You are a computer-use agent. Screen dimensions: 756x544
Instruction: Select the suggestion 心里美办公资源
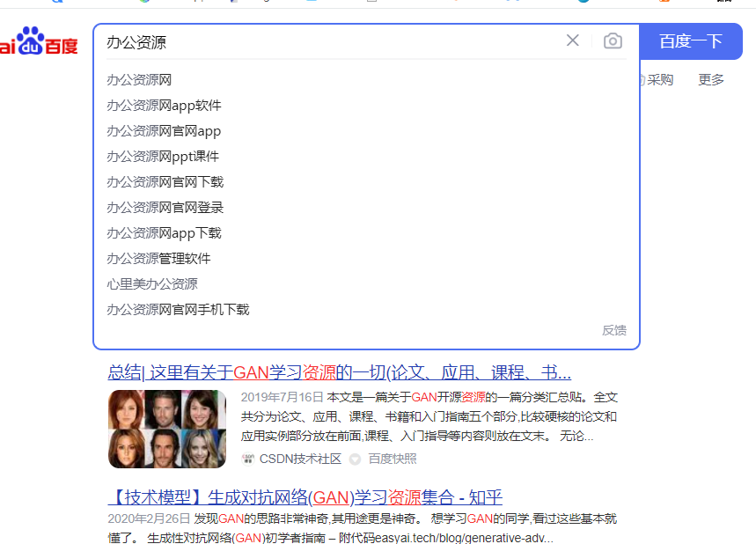(152, 284)
